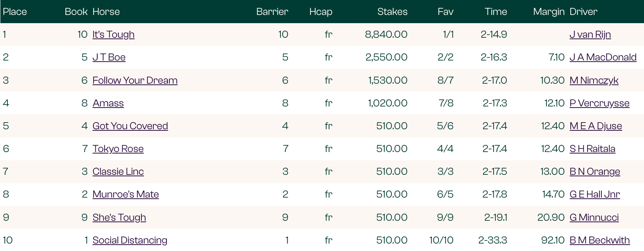Click the Social Distancing horse link
The height and width of the screenshot is (251, 644).
(x=130, y=240)
